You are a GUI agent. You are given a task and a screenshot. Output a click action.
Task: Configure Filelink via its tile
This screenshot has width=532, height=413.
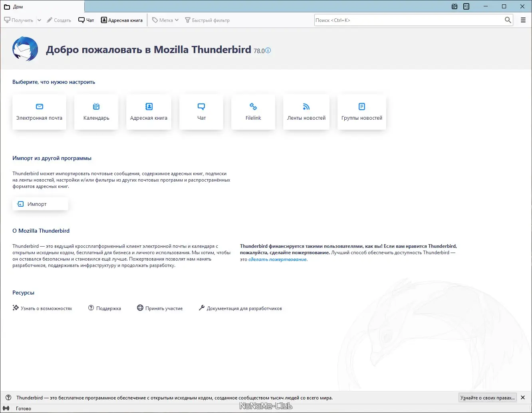click(x=253, y=112)
